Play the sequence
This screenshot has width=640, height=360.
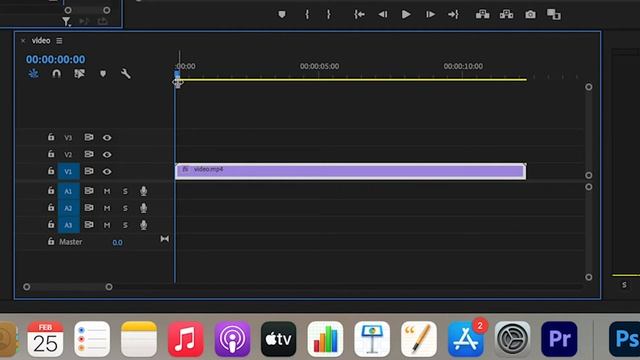[406, 15]
